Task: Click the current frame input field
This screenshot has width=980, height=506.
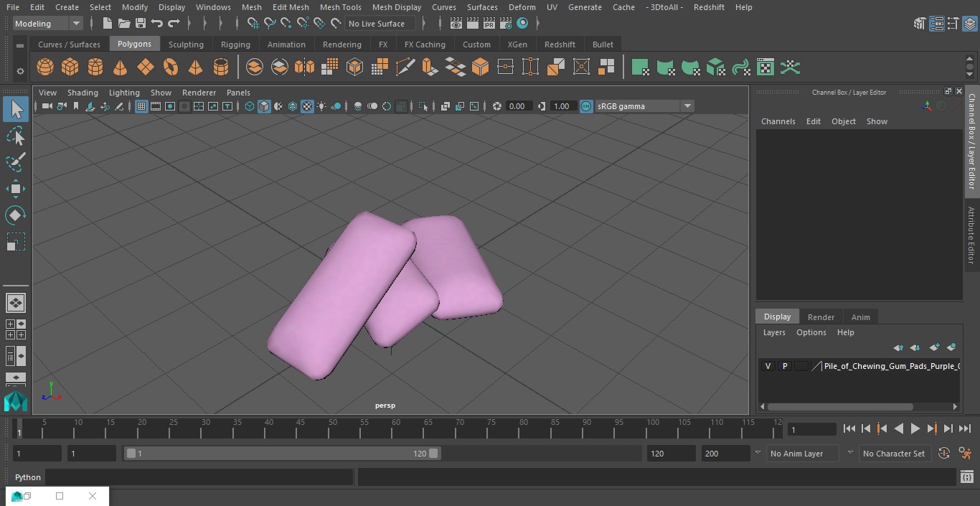Action: pyautogui.click(x=811, y=429)
